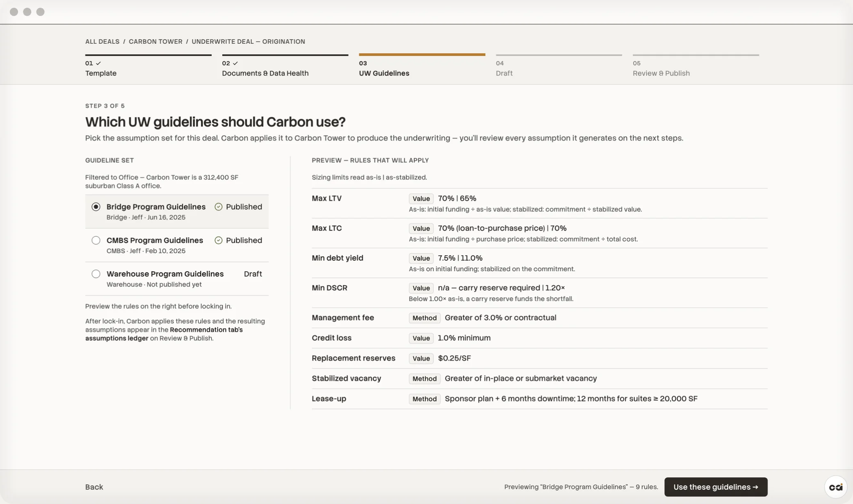Click 'Greater of in-place or submarket vacancy'
853x504 pixels.
coord(521,378)
